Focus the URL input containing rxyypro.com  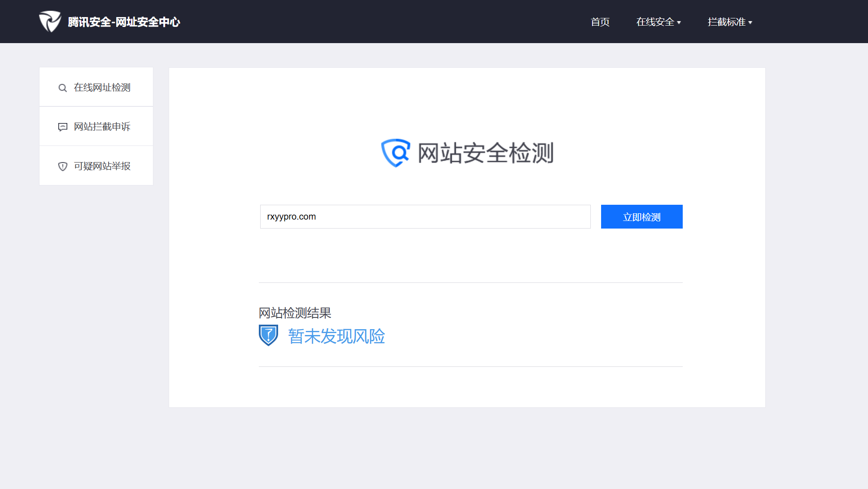pyautogui.click(x=425, y=217)
